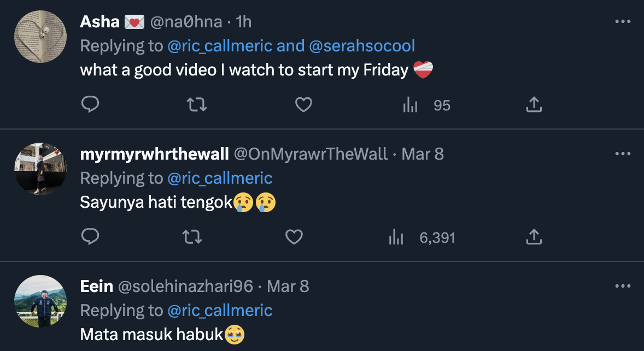This screenshot has width=644, height=351.
Task: Open more options on myrmyrwhrthewall's tweet
Action: [623, 154]
